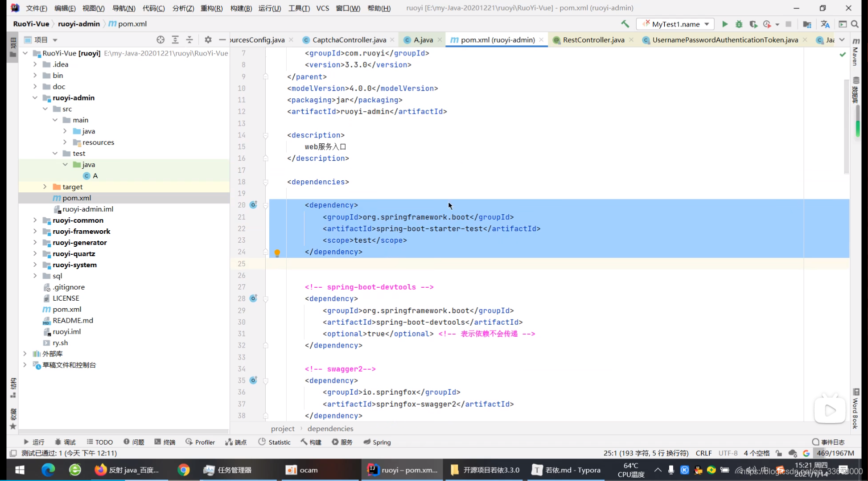Viewport: 868px width, 481px height.
Task: Click gutter icon on line 20 dependency
Action: (x=253, y=205)
